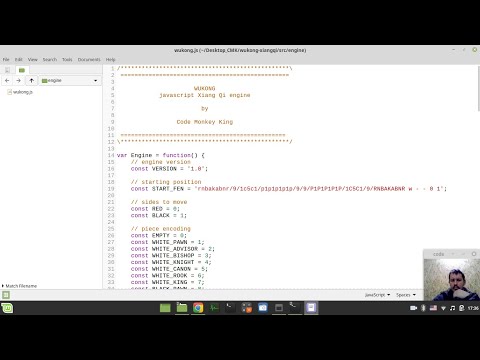Viewport: 480px width, 360px height.
Task: Switch to the dark window app in taskbar
Action: coord(279,308)
